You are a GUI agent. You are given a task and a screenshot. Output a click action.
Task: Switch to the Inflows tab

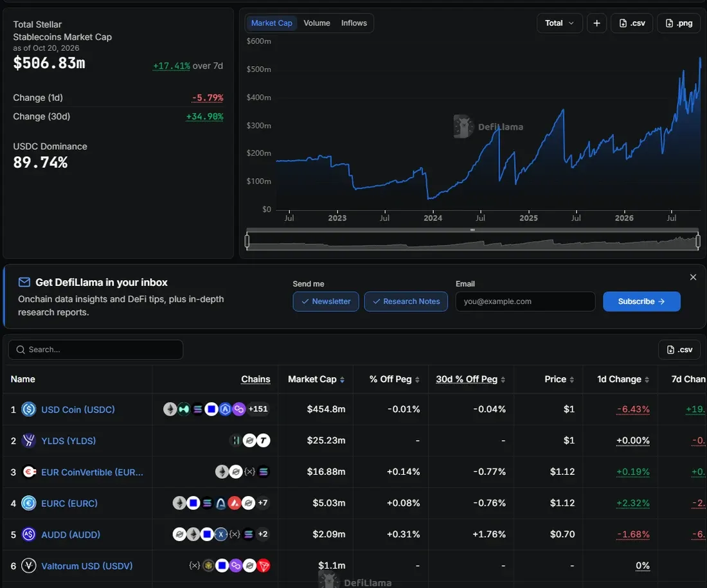pyautogui.click(x=354, y=23)
